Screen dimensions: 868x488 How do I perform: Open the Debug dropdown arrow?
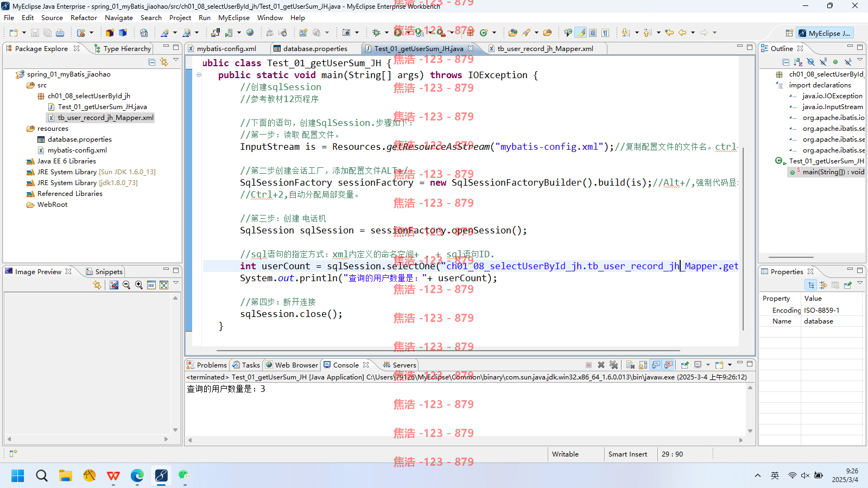coord(386,33)
